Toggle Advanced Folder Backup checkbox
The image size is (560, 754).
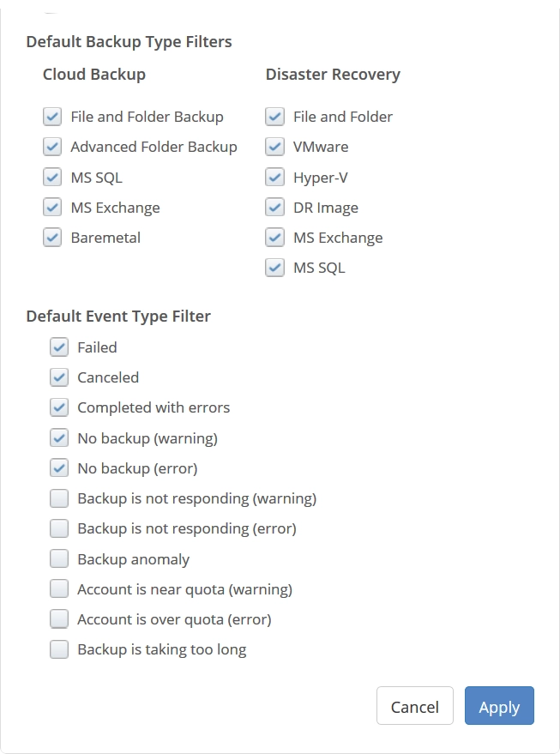click(x=52, y=147)
